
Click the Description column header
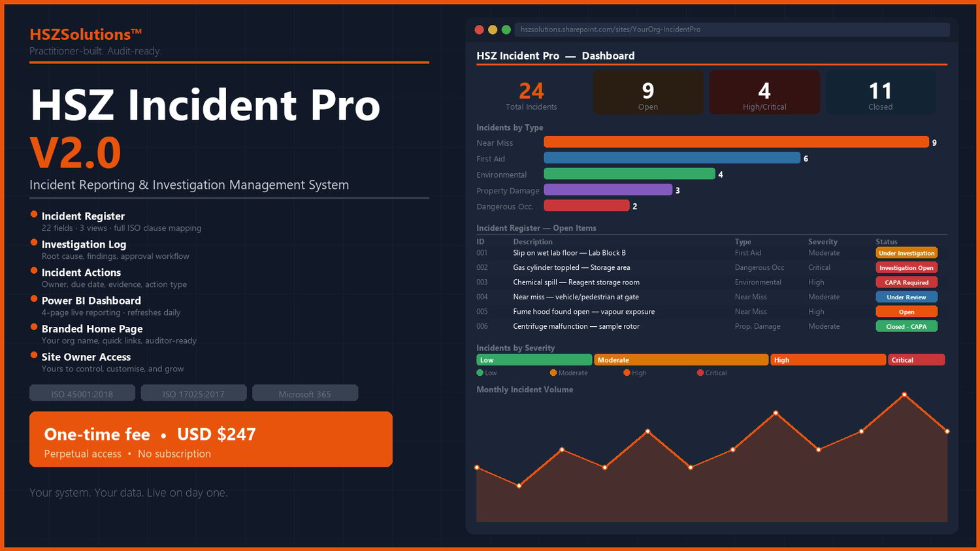point(533,242)
